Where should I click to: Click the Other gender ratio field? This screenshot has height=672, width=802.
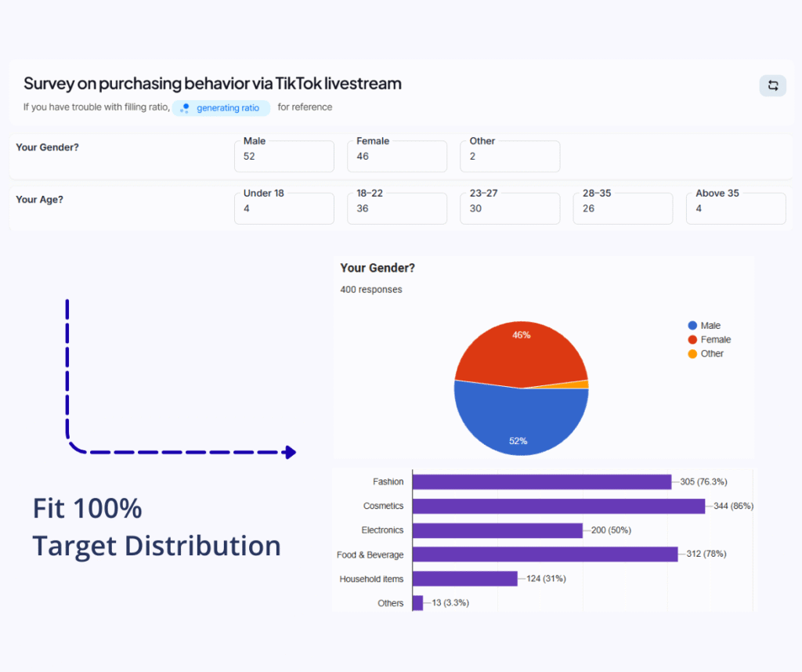pyautogui.click(x=509, y=157)
